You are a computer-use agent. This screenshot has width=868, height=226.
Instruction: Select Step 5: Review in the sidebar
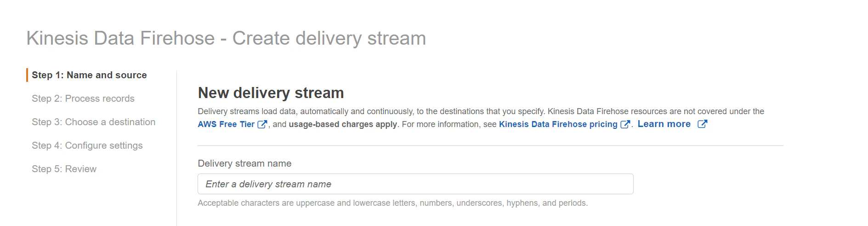[64, 169]
